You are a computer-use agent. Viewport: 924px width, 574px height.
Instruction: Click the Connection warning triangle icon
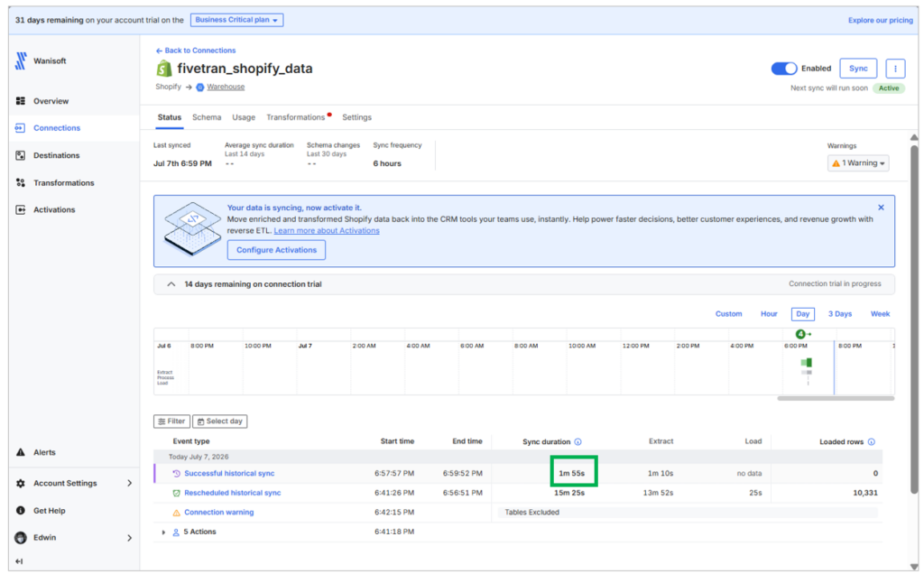pyautogui.click(x=176, y=513)
